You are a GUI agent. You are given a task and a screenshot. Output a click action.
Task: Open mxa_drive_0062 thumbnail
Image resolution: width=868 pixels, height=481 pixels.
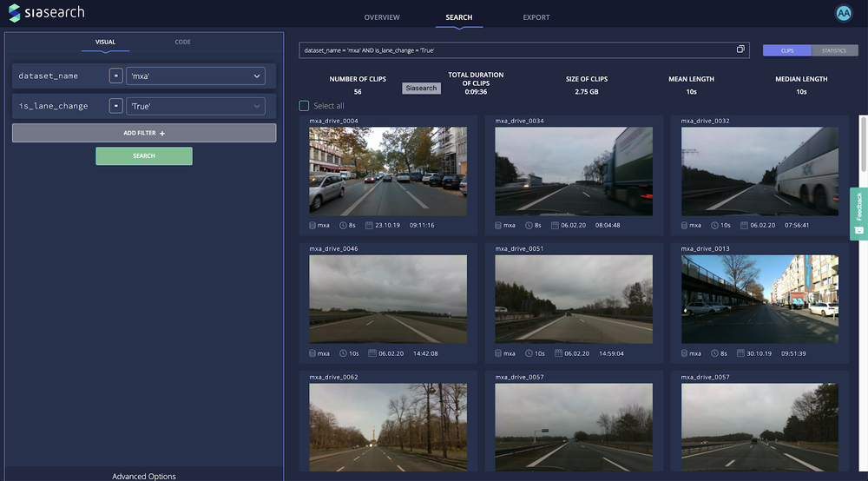pyautogui.click(x=387, y=427)
